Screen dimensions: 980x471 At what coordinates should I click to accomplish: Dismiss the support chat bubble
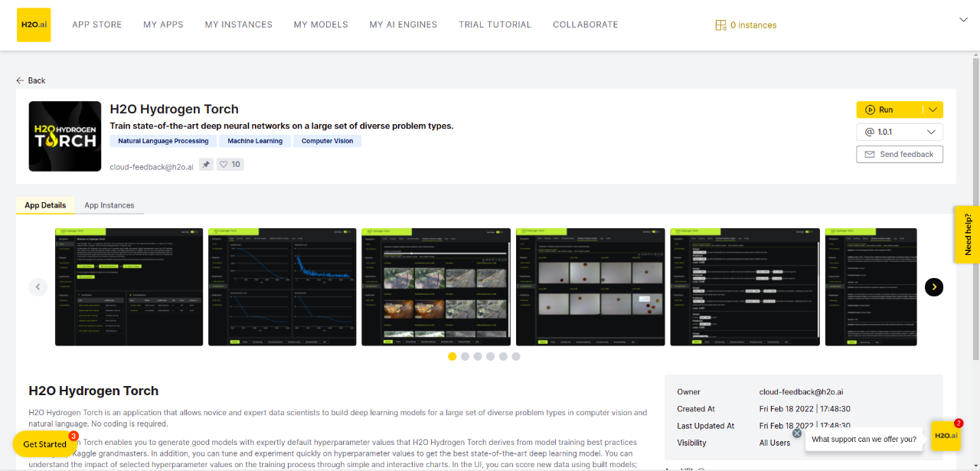(797, 433)
